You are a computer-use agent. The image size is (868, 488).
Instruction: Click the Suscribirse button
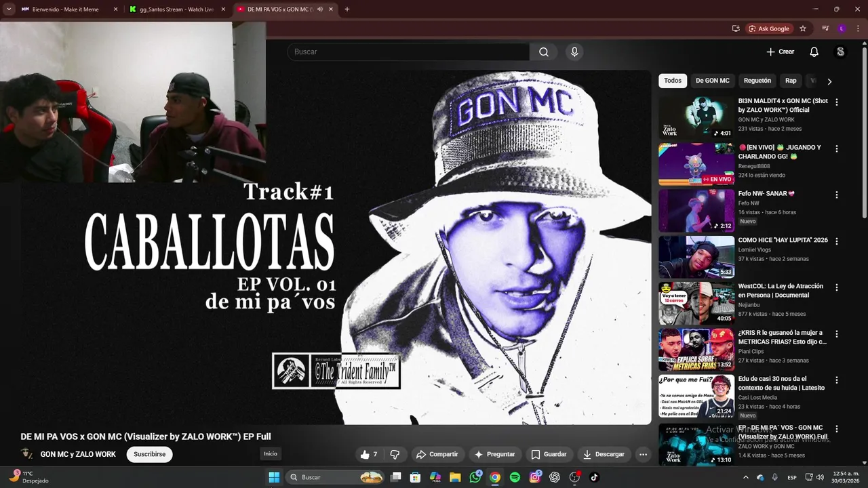click(149, 454)
